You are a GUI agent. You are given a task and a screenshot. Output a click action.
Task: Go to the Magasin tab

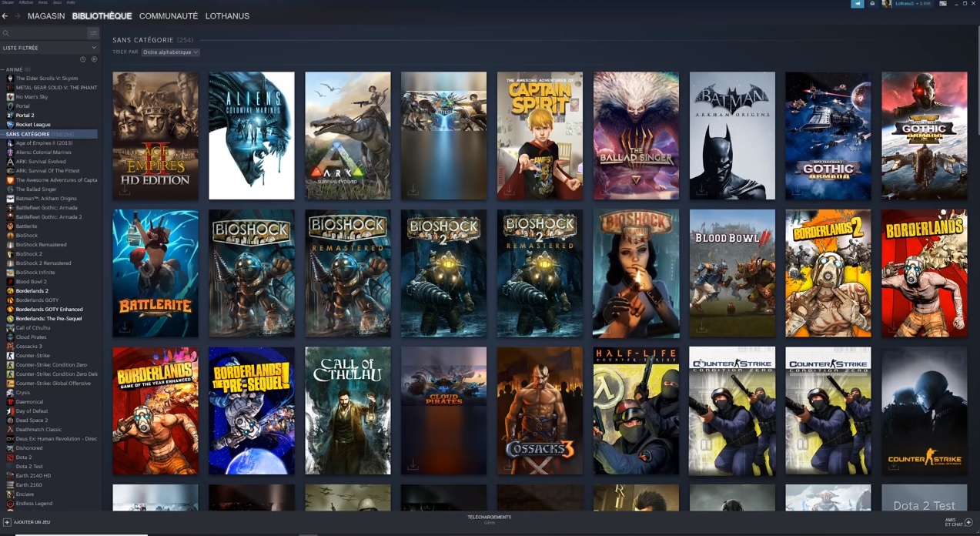[x=46, y=16]
